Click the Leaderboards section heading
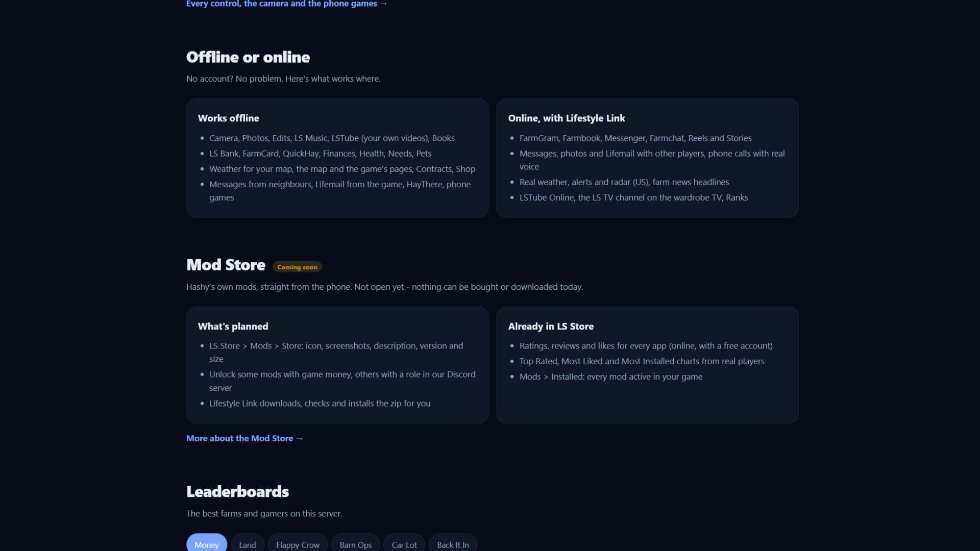This screenshot has width=980, height=551. 237,491
